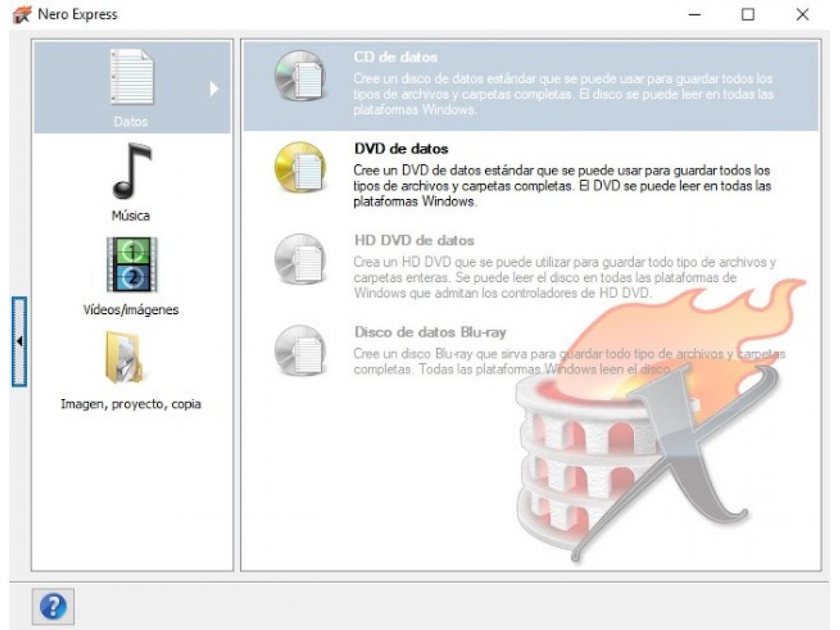Close the Nero Express window

click(802, 14)
